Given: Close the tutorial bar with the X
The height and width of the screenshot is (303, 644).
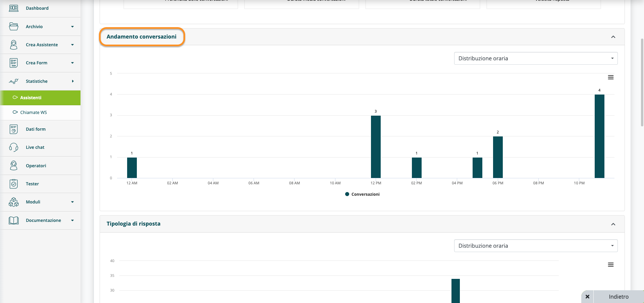Looking at the screenshot, I should click(x=587, y=297).
